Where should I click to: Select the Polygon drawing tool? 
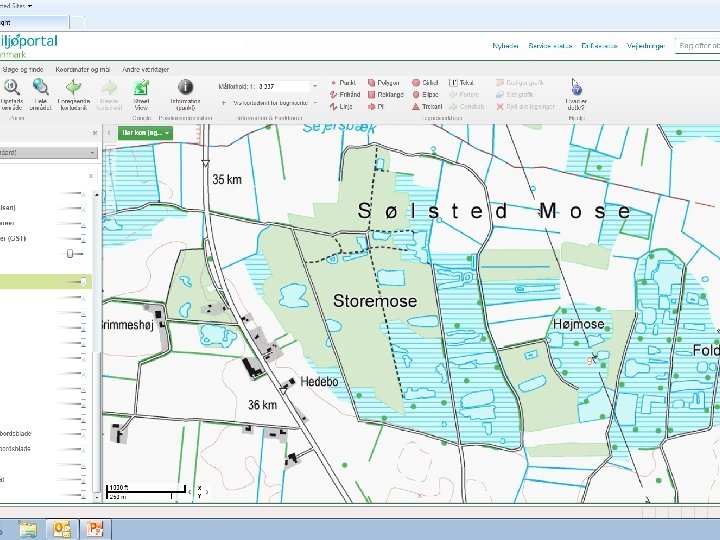pos(383,83)
